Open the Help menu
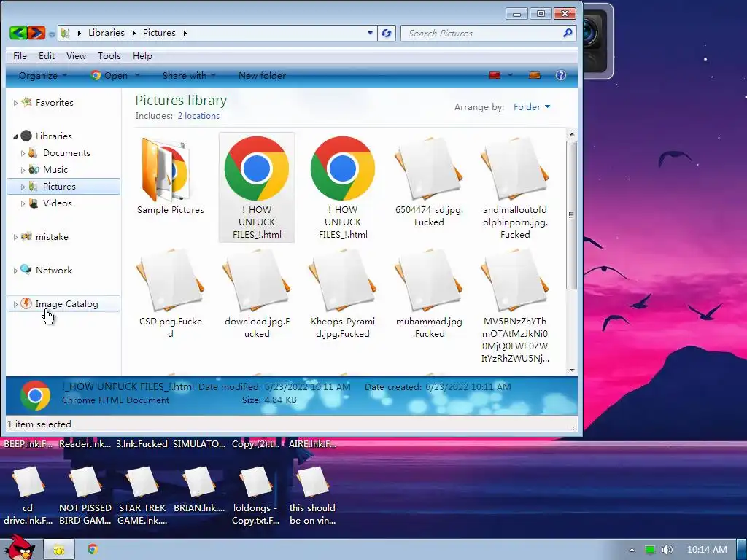747x560 pixels. click(x=142, y=55)
